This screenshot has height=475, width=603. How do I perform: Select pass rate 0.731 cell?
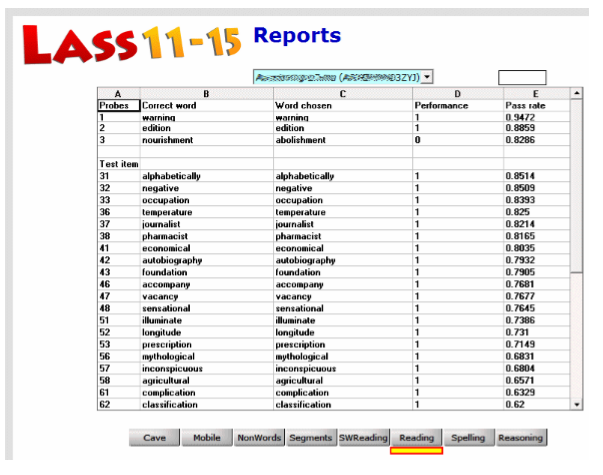coord(536,332)
